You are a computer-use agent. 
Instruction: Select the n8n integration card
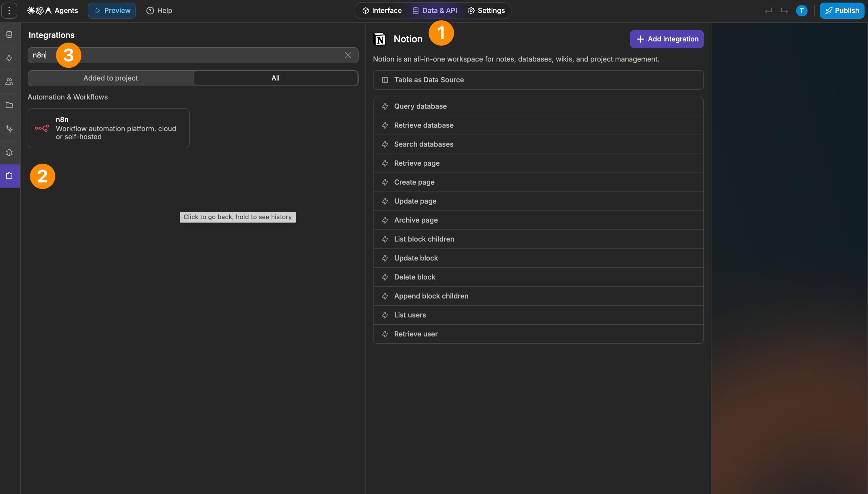click(108, 128)
